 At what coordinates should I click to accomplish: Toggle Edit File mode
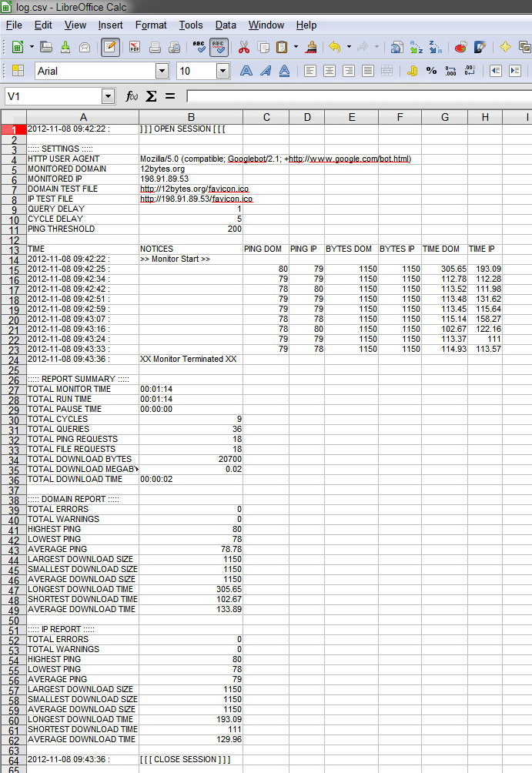tap(110, 47)
